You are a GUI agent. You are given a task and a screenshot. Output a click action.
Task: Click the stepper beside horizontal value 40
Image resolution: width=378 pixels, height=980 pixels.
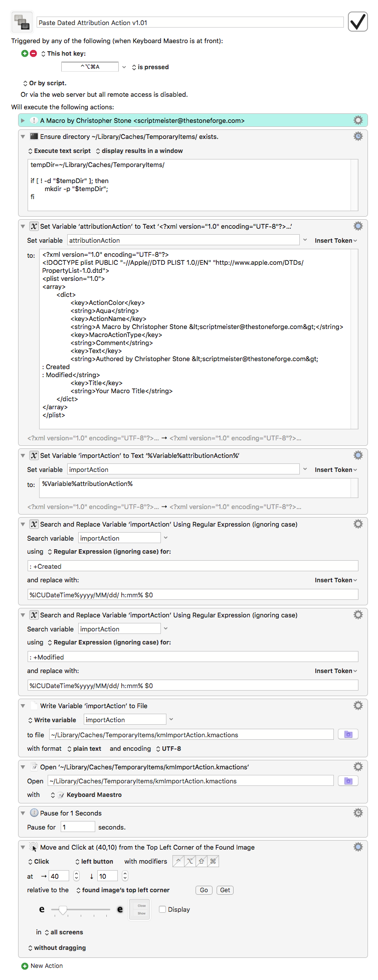(x=76, y=876)
